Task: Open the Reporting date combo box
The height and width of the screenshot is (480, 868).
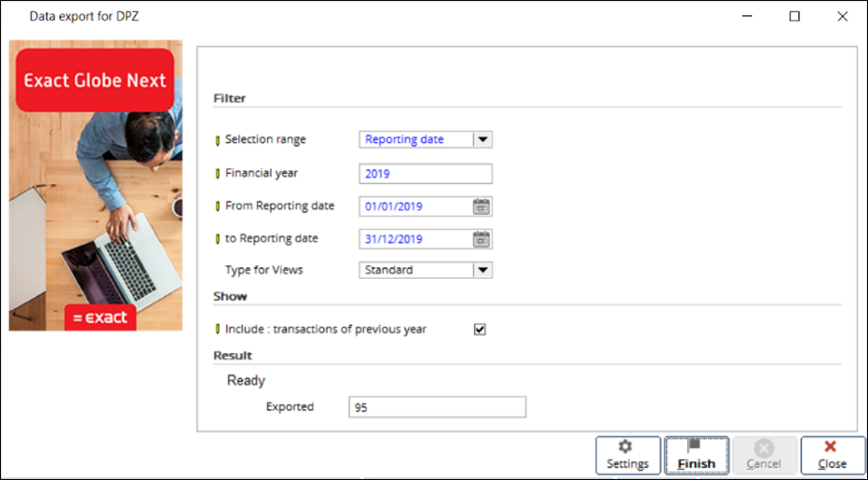Action: click(x=425, y=139)
